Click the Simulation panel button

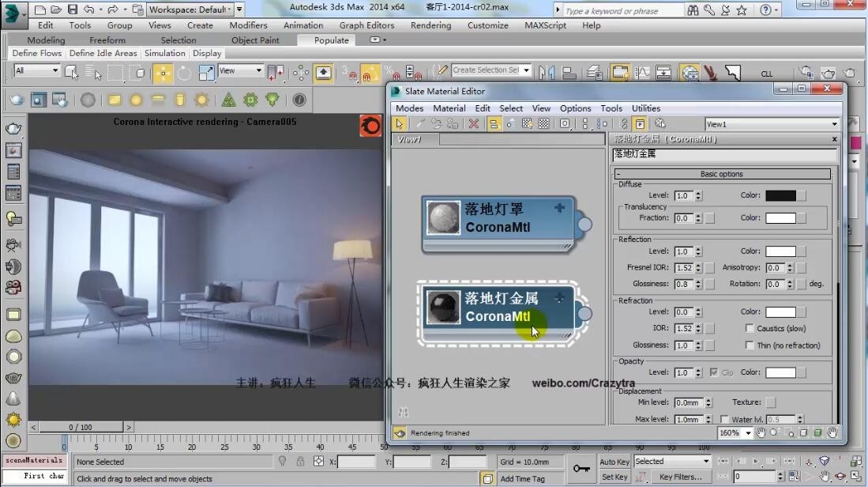(x=165, y=53)
